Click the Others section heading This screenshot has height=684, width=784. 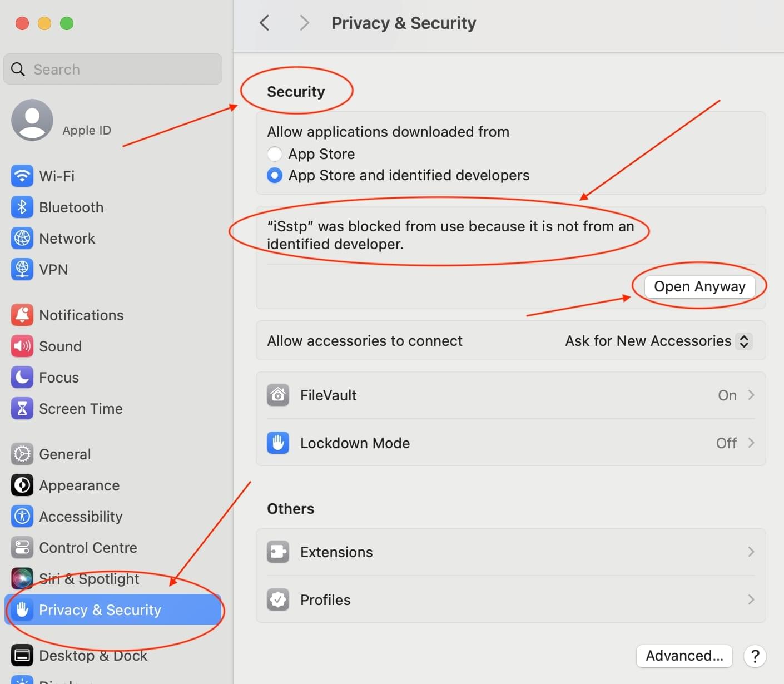pos(290,509)
